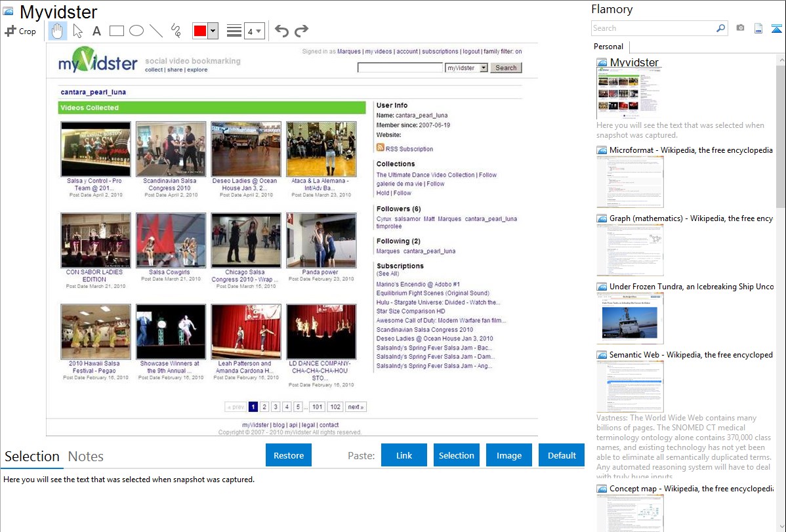This screenshot has height=532, width=786.
Task: Open Star Size Comparison HD subscription
Action: [x=411, y=312]
